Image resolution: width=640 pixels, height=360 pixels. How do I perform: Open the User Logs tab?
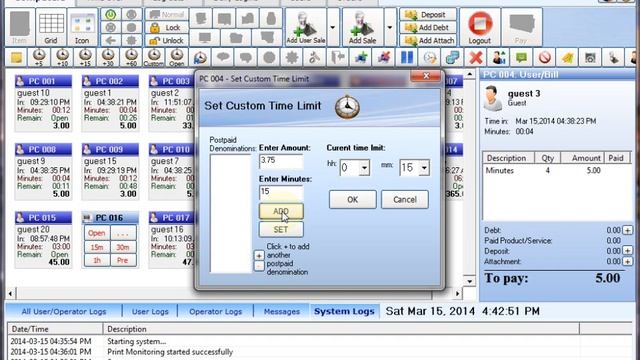pos(150,311)
